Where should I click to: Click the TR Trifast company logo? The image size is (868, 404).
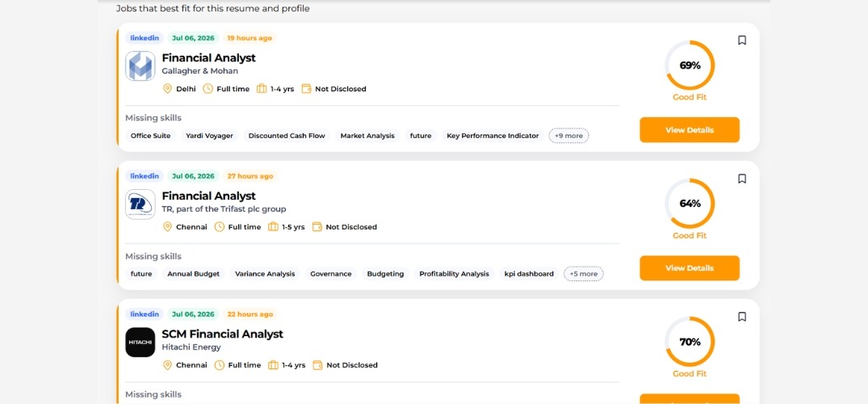pyautogui.click(x=140, y=204)
